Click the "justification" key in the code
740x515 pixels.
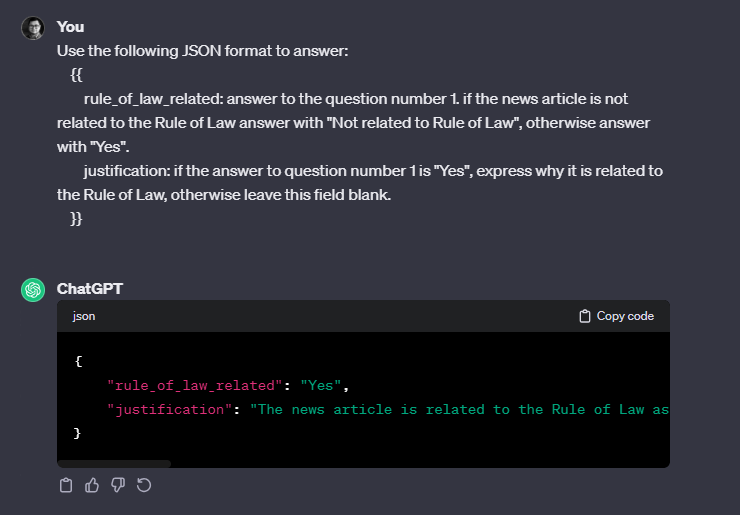(169, 409)
